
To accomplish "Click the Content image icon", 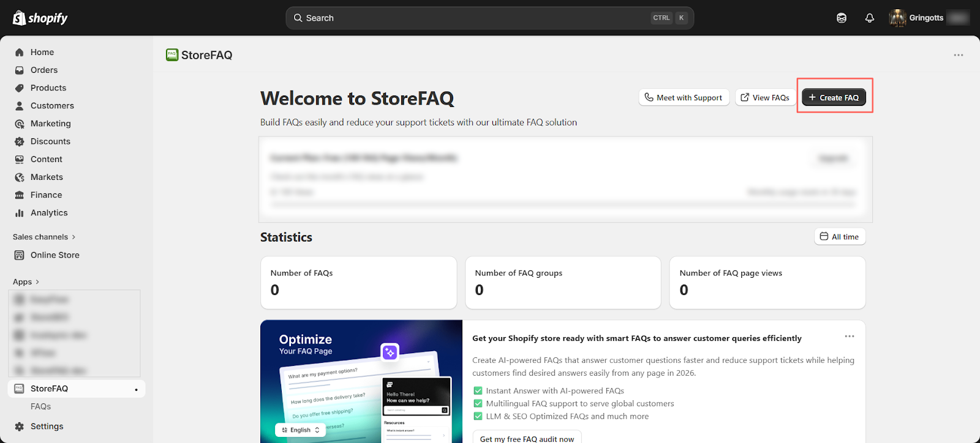I will pyautogui.click(x=20, y=159).
